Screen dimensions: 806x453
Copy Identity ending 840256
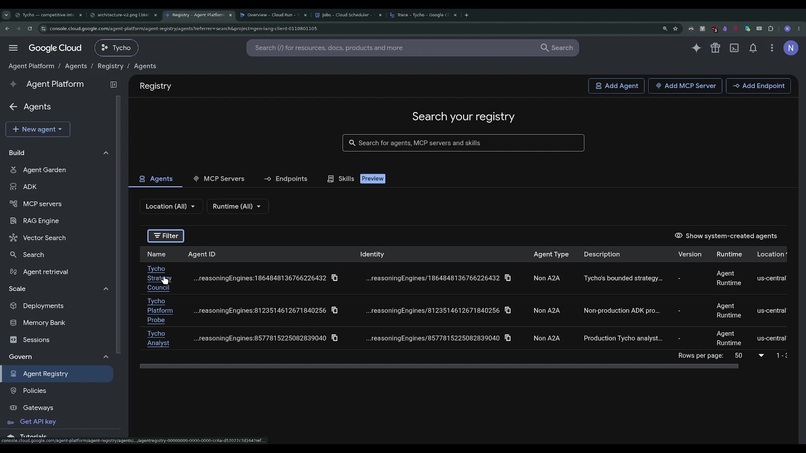point(508,310)
